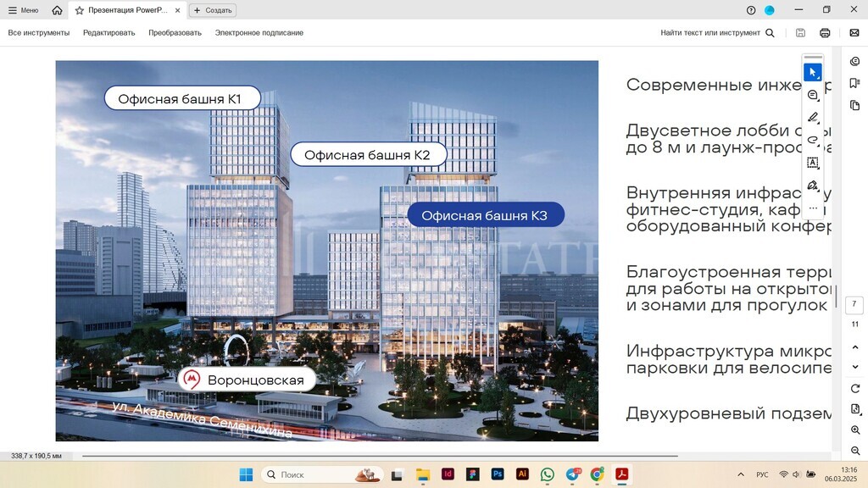Expand more tools via three dots

coord(812,208)
